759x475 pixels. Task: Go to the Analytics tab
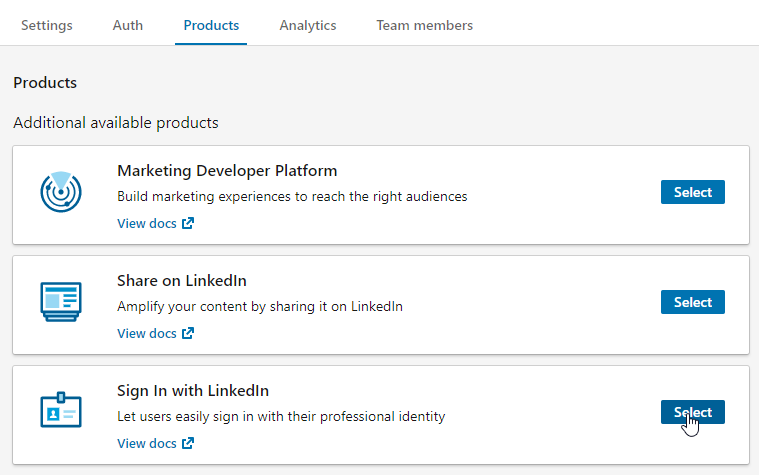pyautogui.click(x=308, y=25)
